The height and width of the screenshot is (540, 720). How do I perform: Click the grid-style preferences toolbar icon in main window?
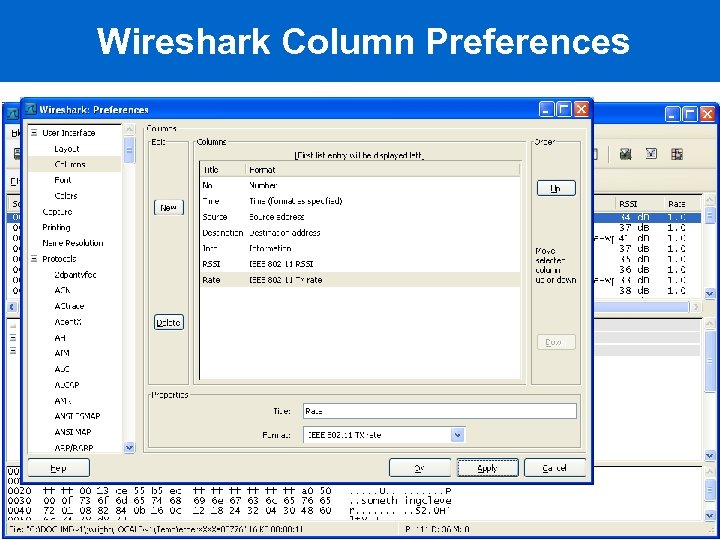pyautogui.click(x=677, y=154)
